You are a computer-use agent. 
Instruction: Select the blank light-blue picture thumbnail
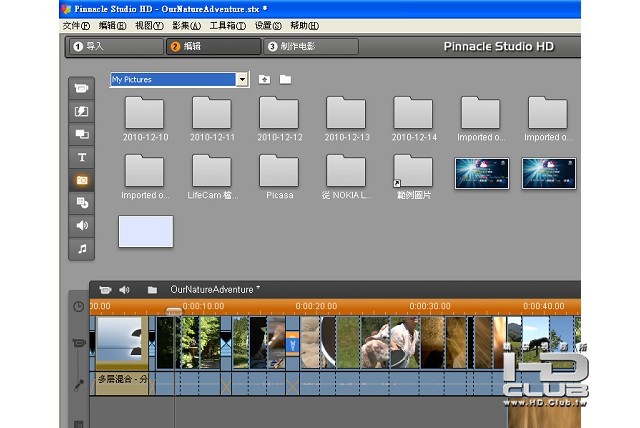point(146,231)
